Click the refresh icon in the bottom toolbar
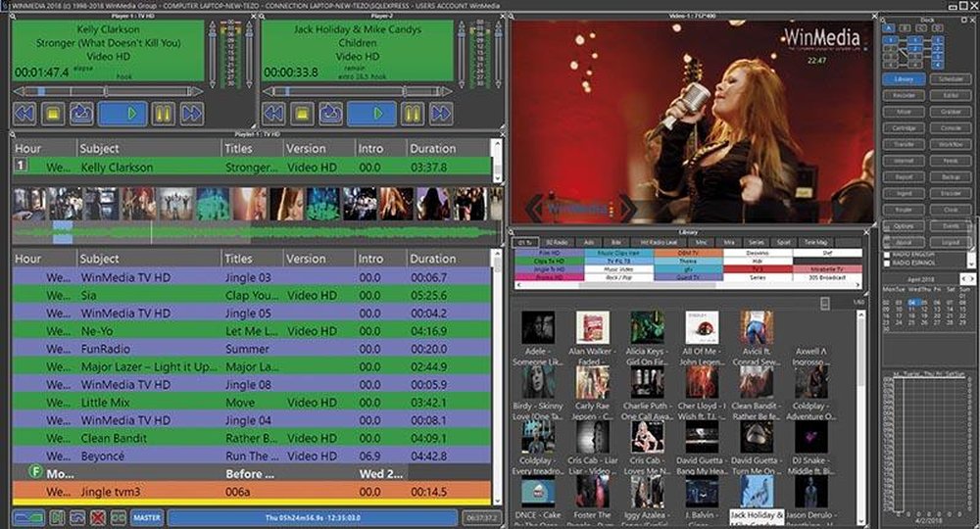The width and height of the screenshot is (980, 529). pyautogui.click(x=77, y=518)
